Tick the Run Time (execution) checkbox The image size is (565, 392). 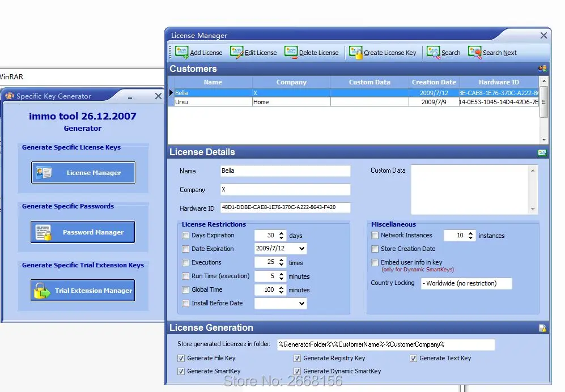click(x=185, y=276)
